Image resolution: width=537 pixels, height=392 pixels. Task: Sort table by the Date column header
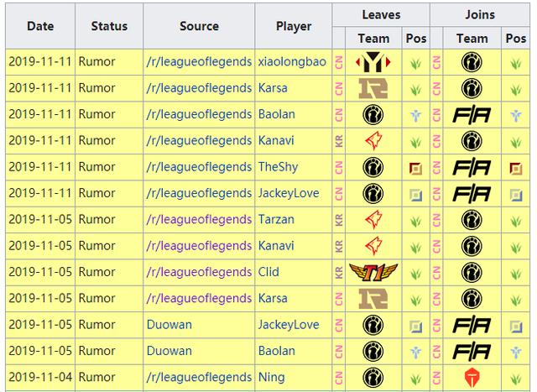[40, 26]
